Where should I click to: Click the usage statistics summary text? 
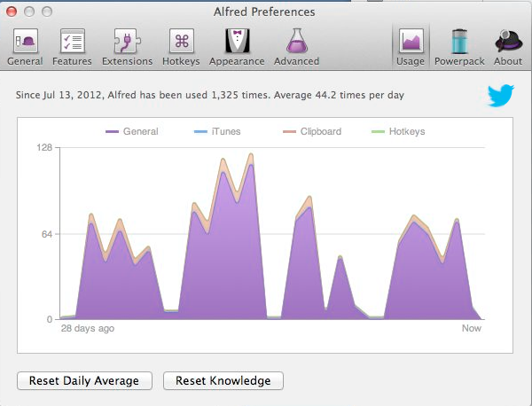pyautogui.click(x=209, y=95)
